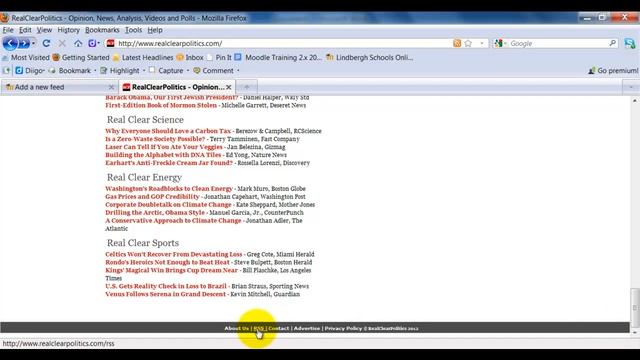Image resolution: width=640 pixels, height=360 pixels.
Task: Click the magnifying glass search icon
Action: click(613, 43)
